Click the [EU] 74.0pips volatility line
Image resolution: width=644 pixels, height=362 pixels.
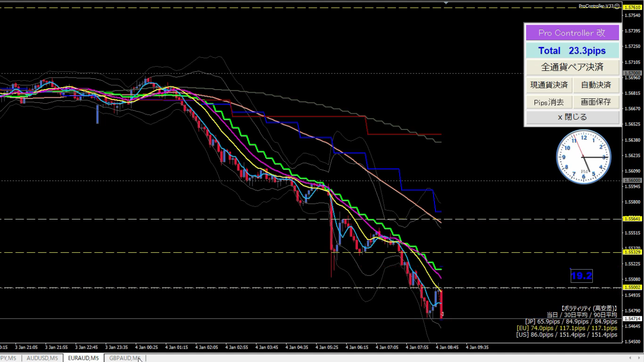(567, 328)
